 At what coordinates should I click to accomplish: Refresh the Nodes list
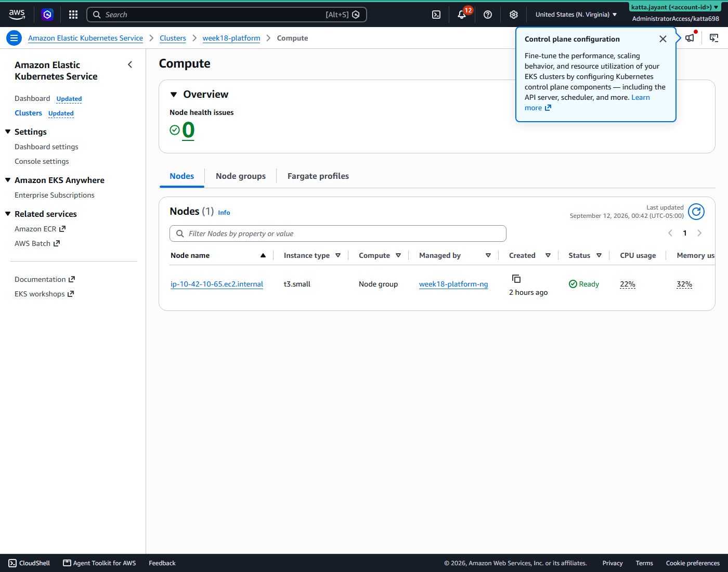coord(696,212)
